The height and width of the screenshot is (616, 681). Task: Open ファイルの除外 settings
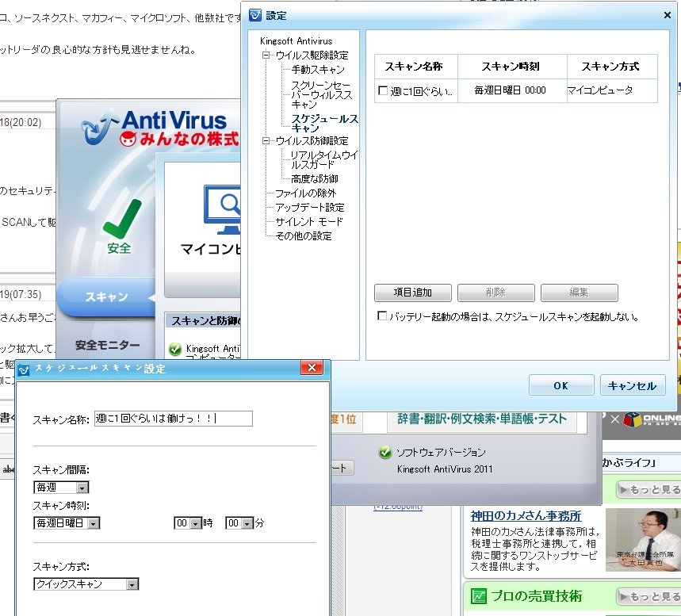pos(306,193)
